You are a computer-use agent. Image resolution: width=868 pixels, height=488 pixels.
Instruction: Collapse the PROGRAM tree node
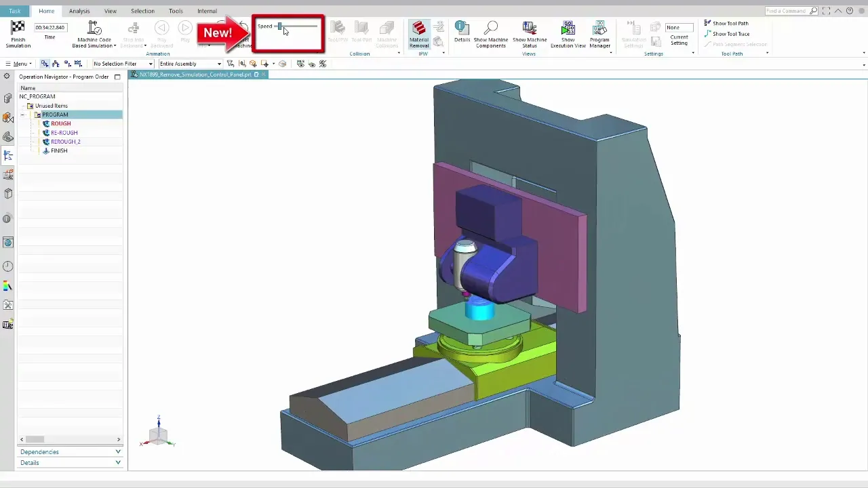(22, 115)
